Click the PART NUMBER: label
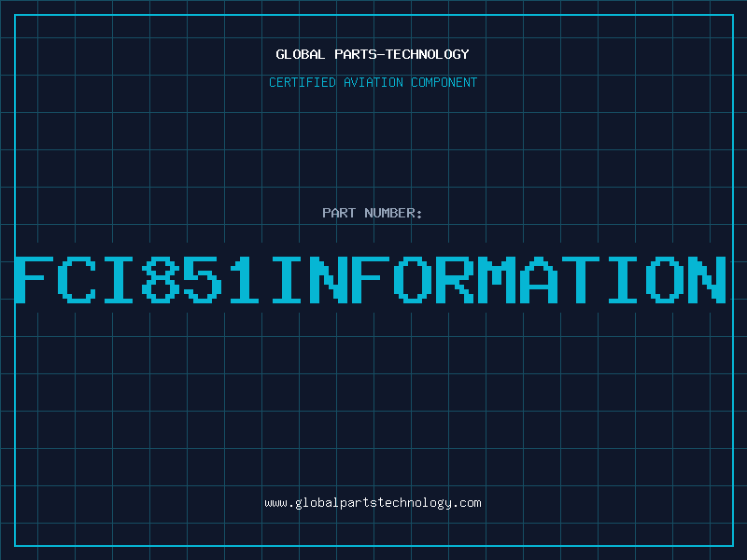Viewport: 747px width, 560px height. [373, 213]
